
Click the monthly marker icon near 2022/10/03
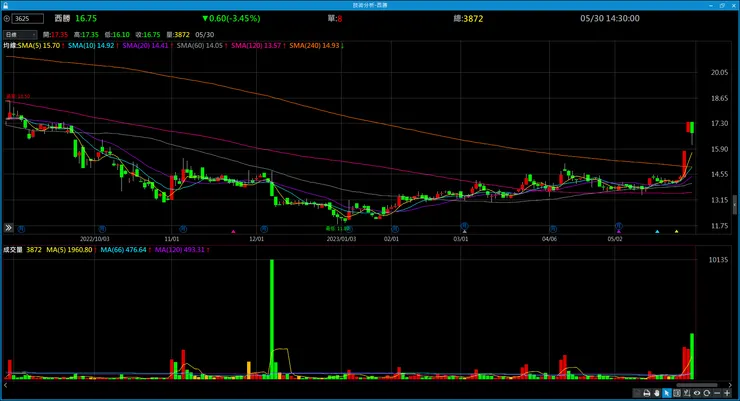click(102, 229)
